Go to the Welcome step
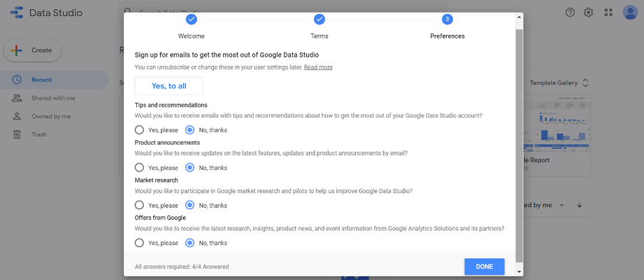The height and width of the screenshot is (280, 644). click(x=191, y=20)
